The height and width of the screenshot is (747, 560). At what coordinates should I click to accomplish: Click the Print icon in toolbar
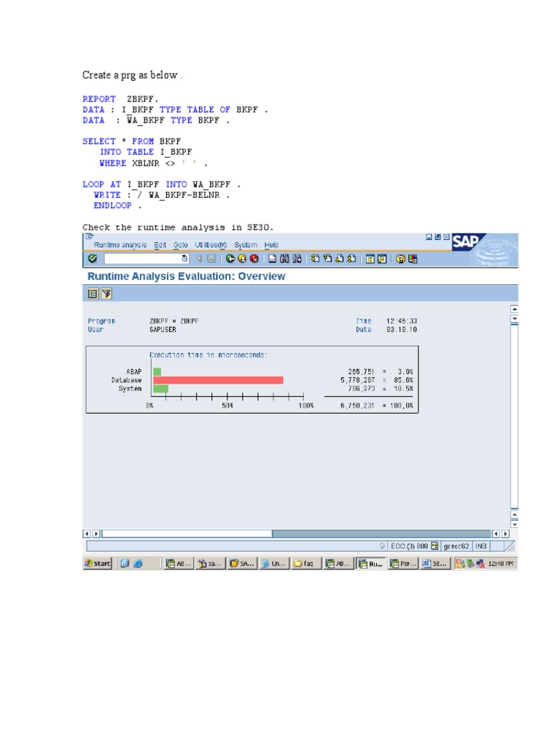coord(272,258)
